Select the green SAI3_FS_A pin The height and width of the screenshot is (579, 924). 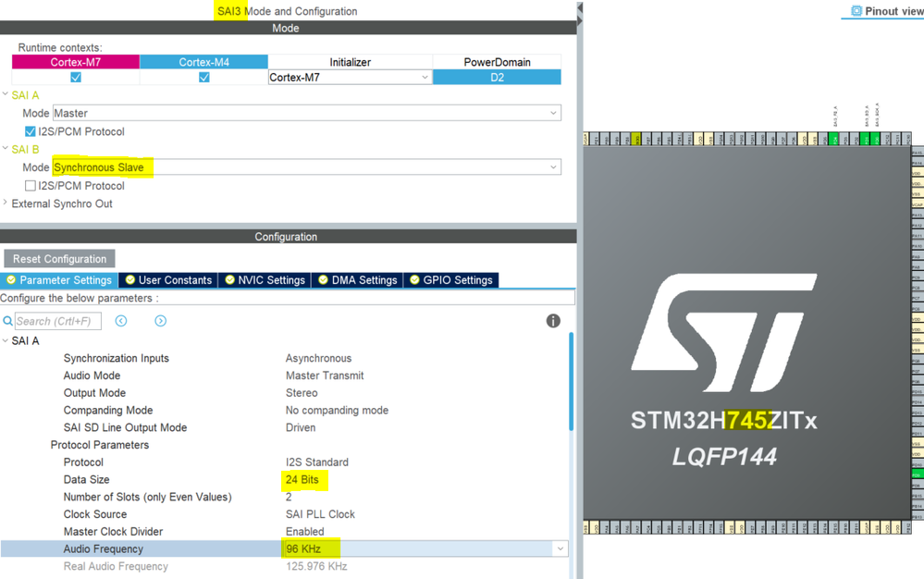tap(834, 139)
